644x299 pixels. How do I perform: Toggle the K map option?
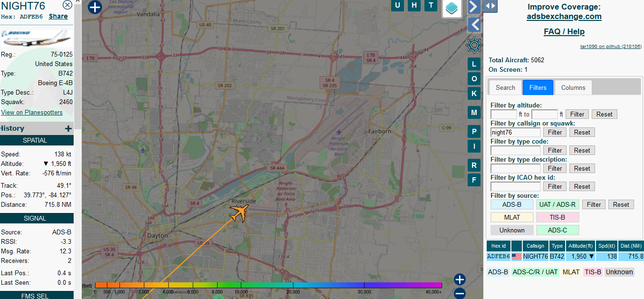(x=474, y=94)
